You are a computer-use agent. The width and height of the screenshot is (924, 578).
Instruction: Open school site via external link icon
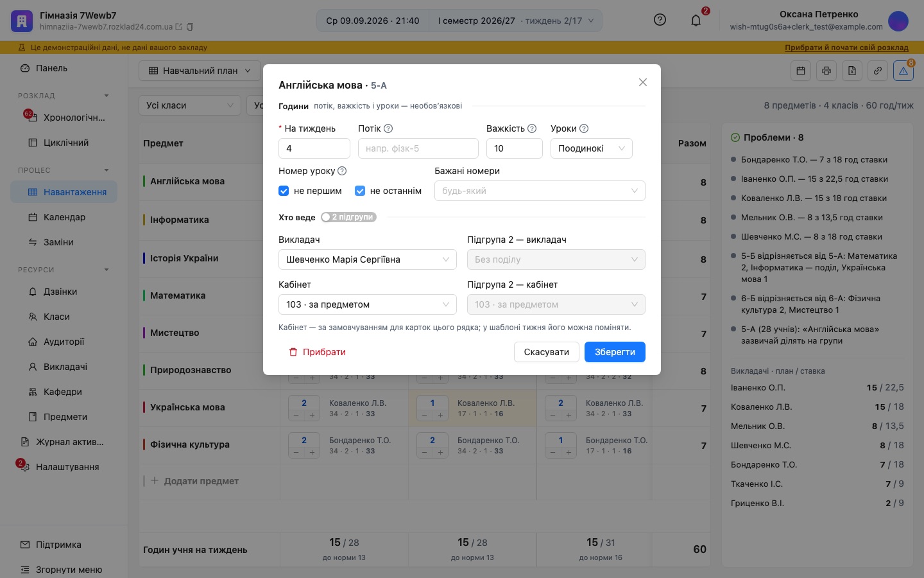pos(179,27)
